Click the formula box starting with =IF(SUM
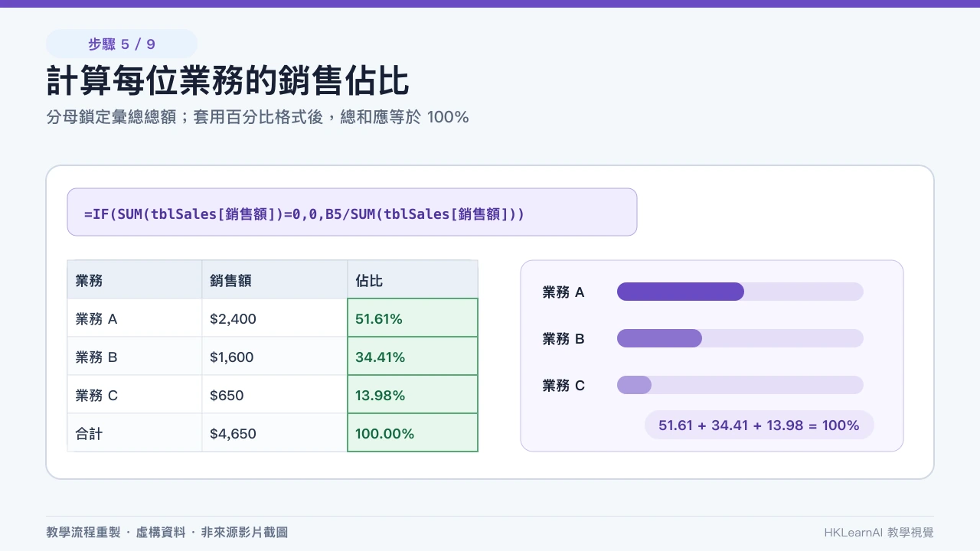The width and height of the screenshot is (980, 551). click(x=352, y=212)
